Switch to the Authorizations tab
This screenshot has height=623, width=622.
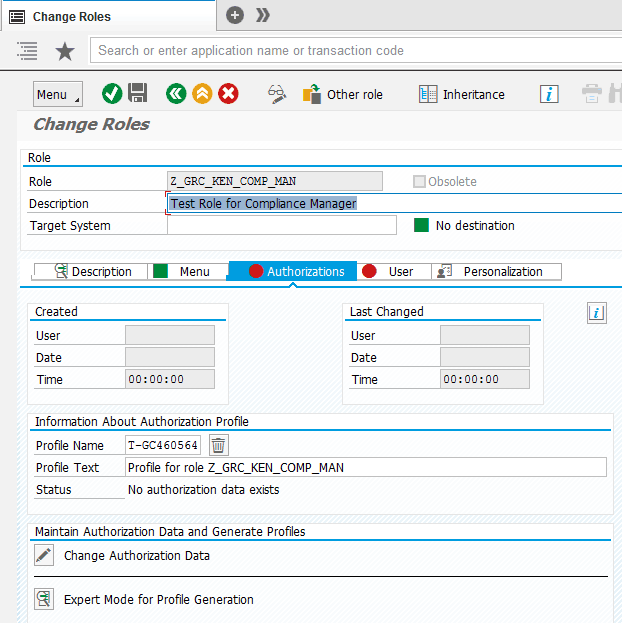(x=296, y=271)
